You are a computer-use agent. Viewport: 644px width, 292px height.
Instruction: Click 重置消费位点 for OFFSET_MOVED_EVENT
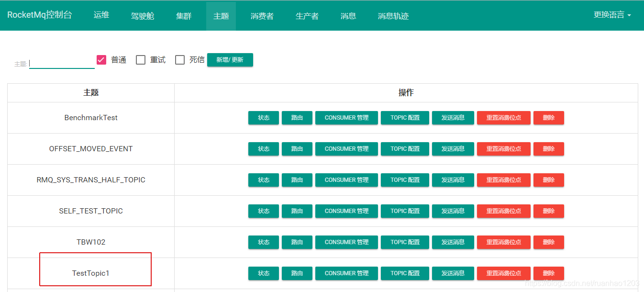tap(504, 149)
